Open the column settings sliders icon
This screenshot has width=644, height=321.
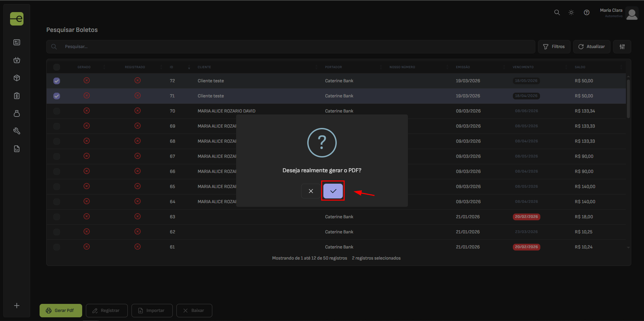[622, 47]
